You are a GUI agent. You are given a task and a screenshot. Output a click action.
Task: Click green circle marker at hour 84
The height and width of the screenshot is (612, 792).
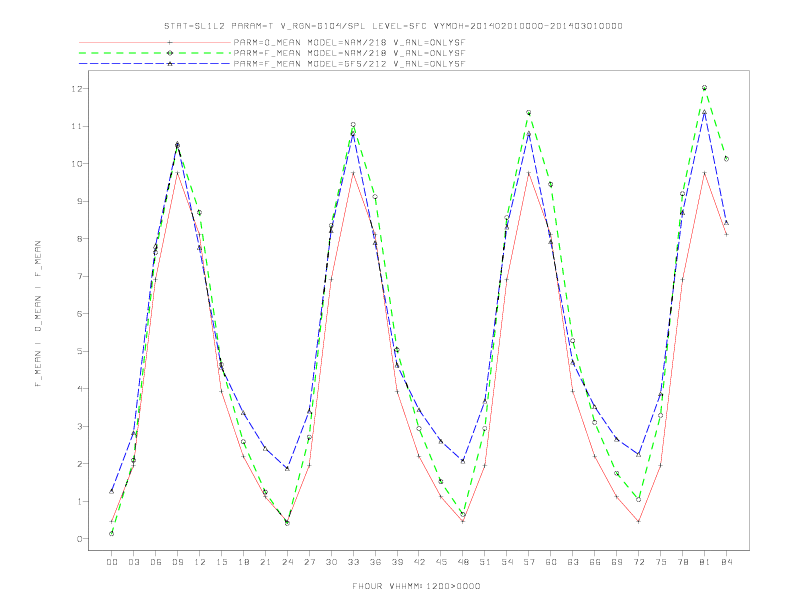pyautogui.click(x=726, y=159)
